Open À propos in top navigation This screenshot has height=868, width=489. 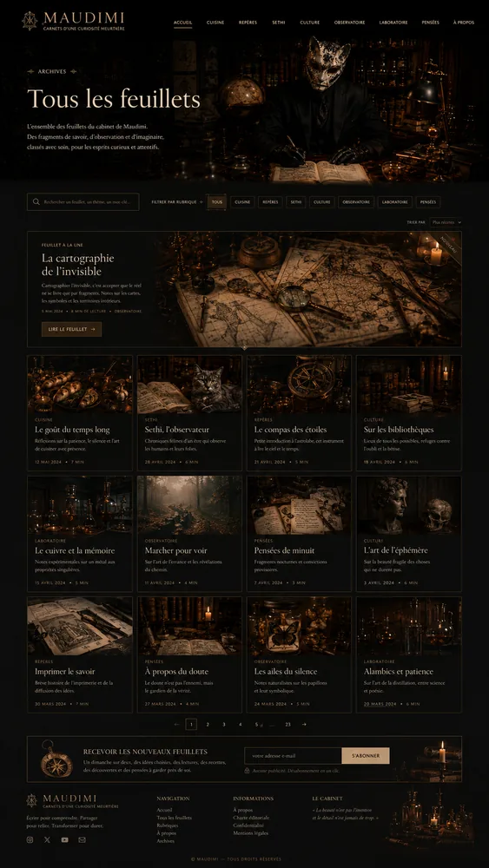pos(464,23)
